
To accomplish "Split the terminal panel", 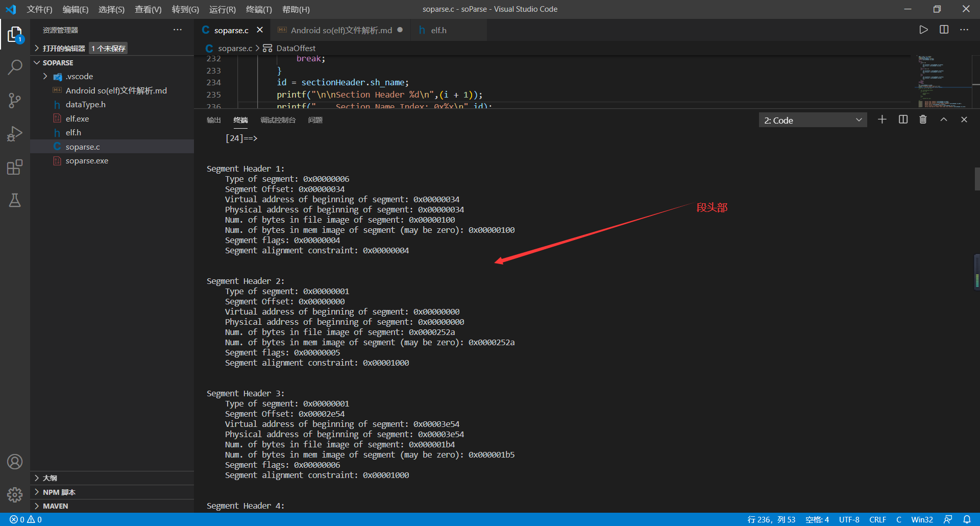I will [903, 119].
